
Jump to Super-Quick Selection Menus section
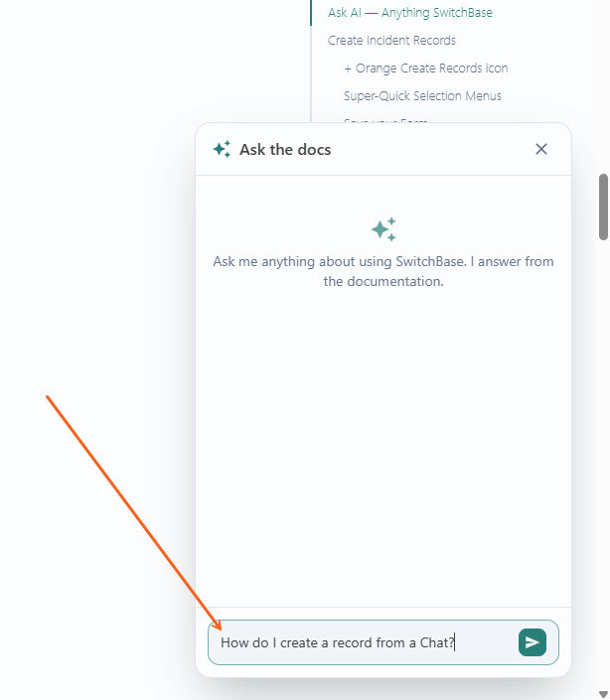point(422,95)
